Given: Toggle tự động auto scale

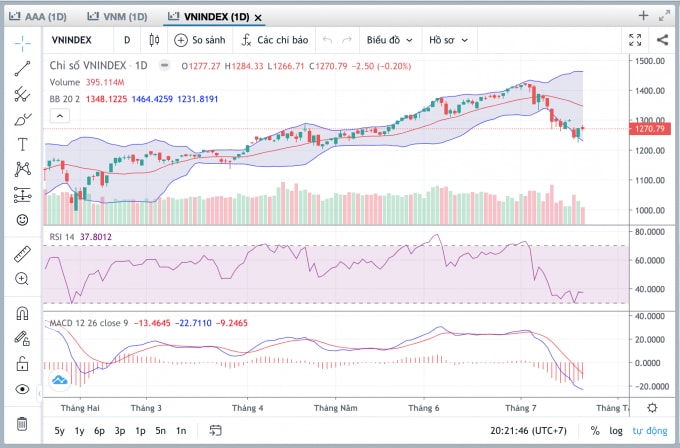Looking at the screenshot, I should pos(650,431).
